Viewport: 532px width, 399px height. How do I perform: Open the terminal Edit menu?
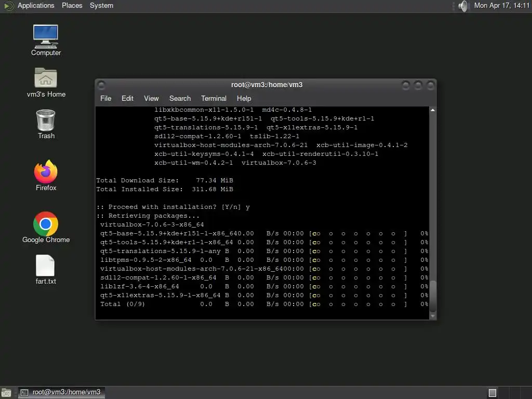(128, 98)
